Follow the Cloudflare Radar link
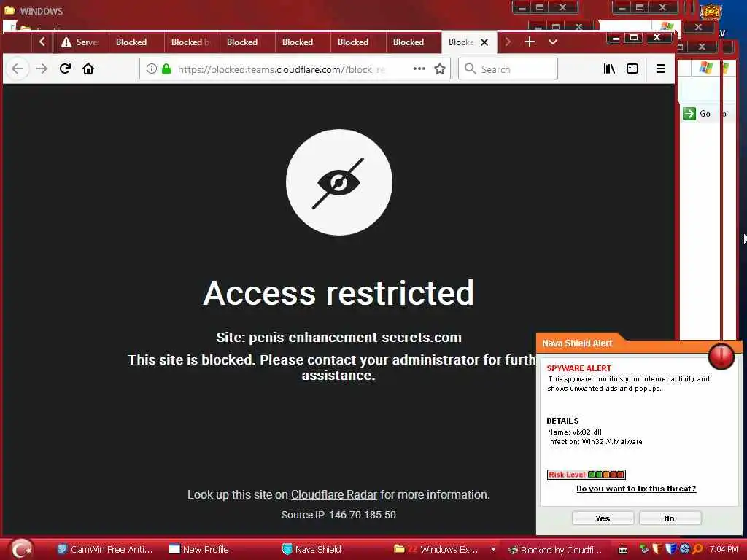The height and width of the screenshot is (560, 747). point(334,495)
